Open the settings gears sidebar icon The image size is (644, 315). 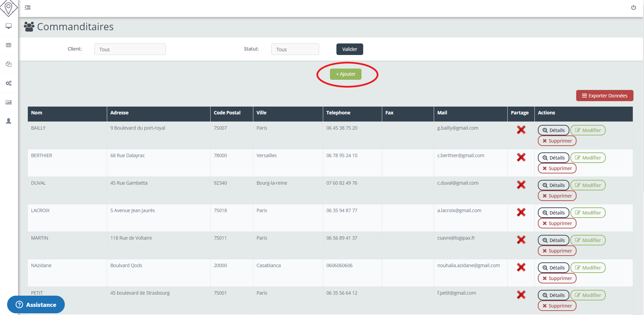click(x=9, y=83)
